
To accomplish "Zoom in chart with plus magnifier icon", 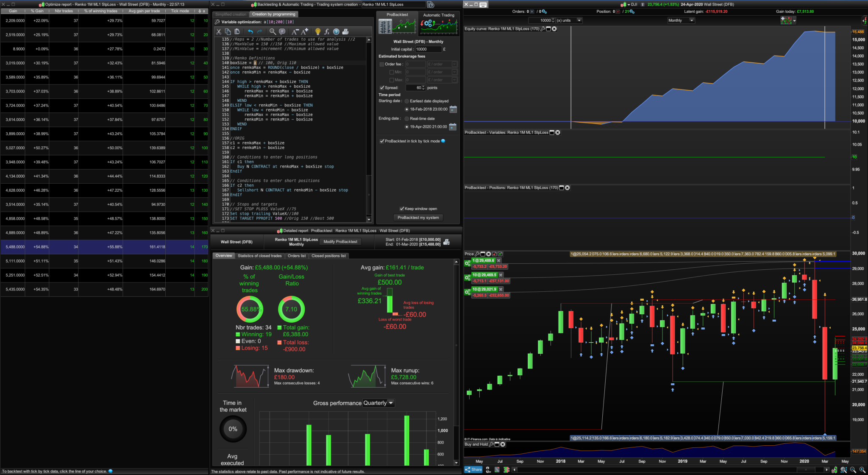I will (862, 469).
